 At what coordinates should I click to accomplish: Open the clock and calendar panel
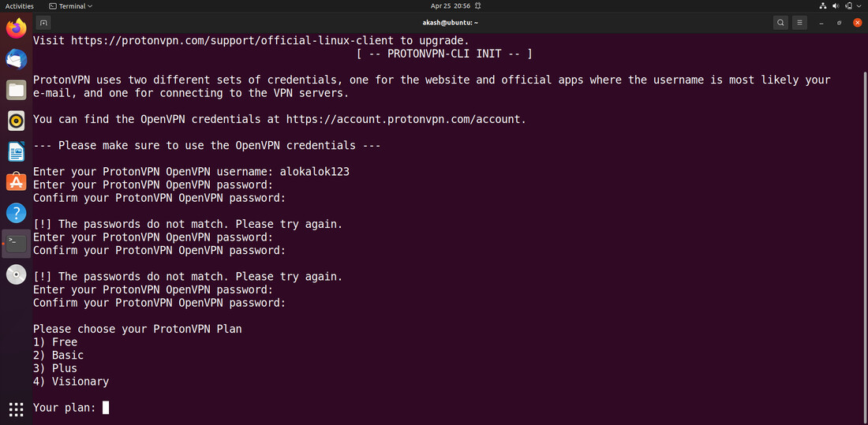[x=451, y=6]
